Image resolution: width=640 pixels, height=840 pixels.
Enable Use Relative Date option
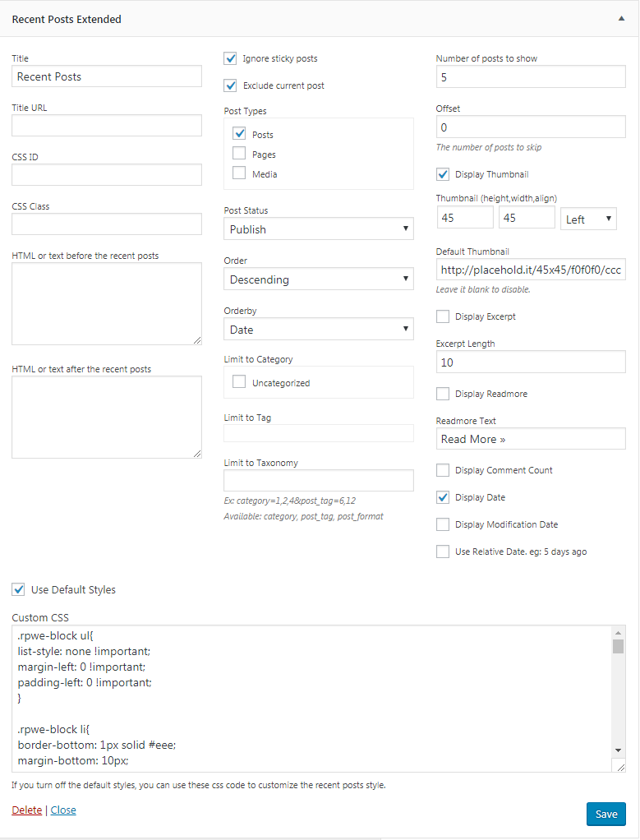tap(443, 552)
